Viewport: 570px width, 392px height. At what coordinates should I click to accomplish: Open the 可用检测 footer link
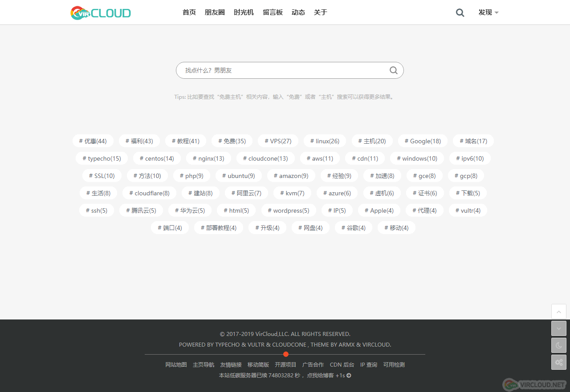(394, 365)
